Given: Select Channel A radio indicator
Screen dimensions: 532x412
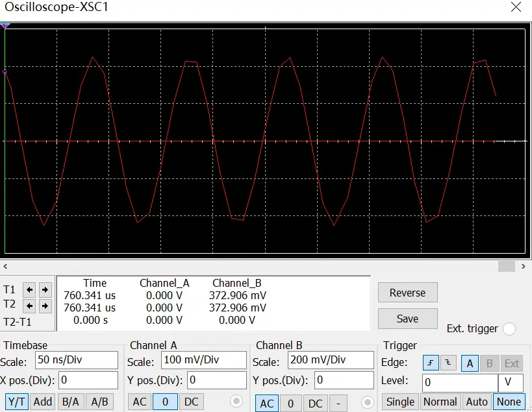Looking at the screenshot, I should [x=236, y=401].
